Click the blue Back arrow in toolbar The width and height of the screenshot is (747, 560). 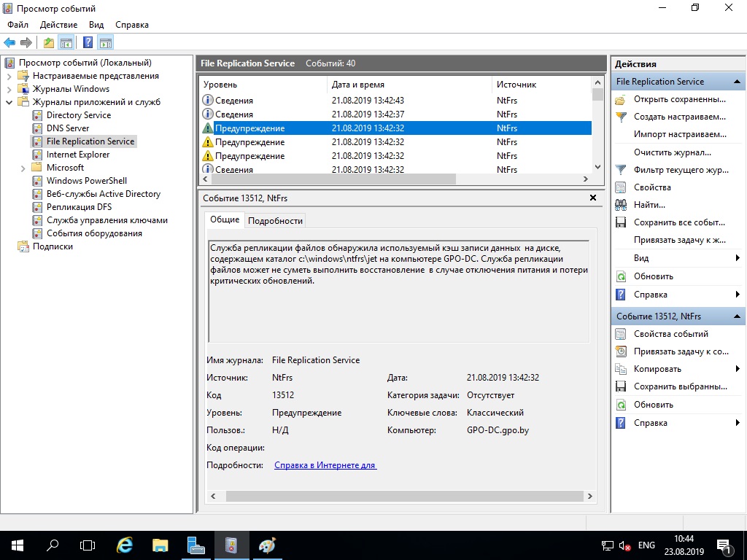[9, 42]
